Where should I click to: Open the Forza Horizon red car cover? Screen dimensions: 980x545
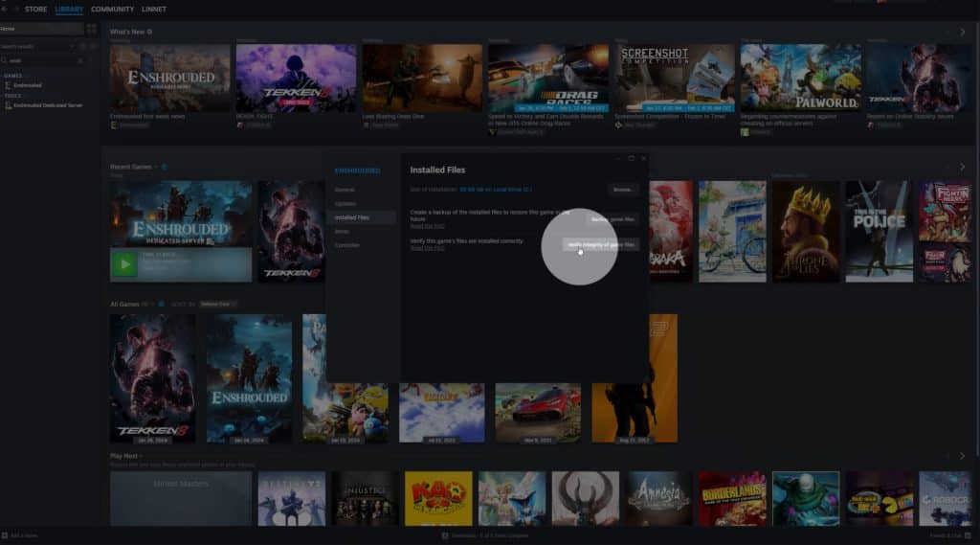(x=538, y=413)
